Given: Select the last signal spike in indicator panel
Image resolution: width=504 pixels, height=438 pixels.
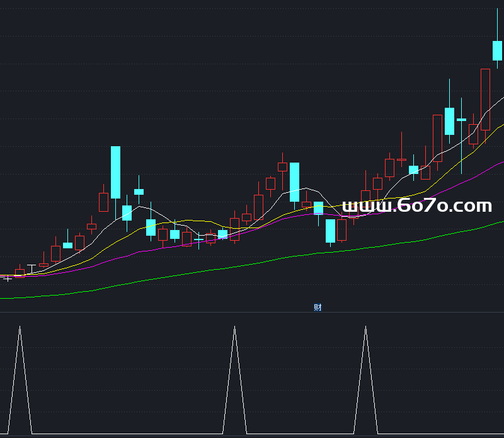Looking at the screenshot, I should 365,380.
